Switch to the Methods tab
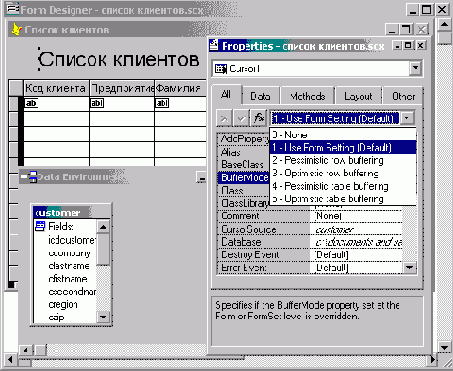The height and width of the screenshot is (371, 453). click(307, 97)
